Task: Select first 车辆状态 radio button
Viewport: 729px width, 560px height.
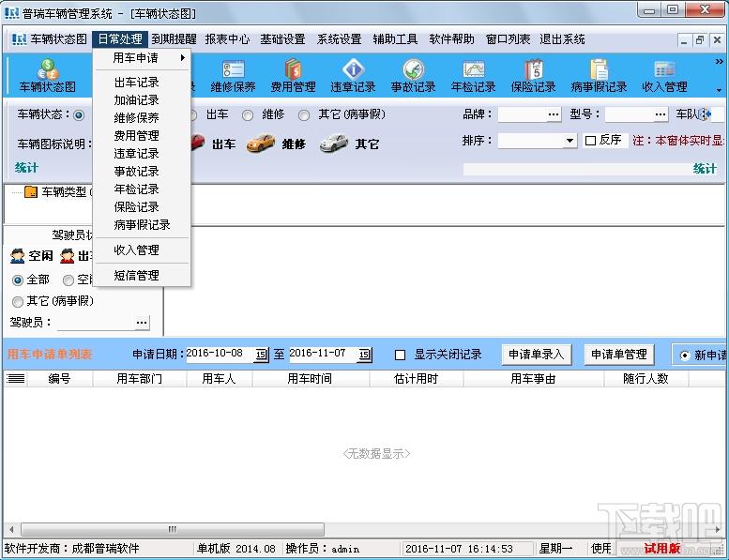Action: (x=79, y=114)
